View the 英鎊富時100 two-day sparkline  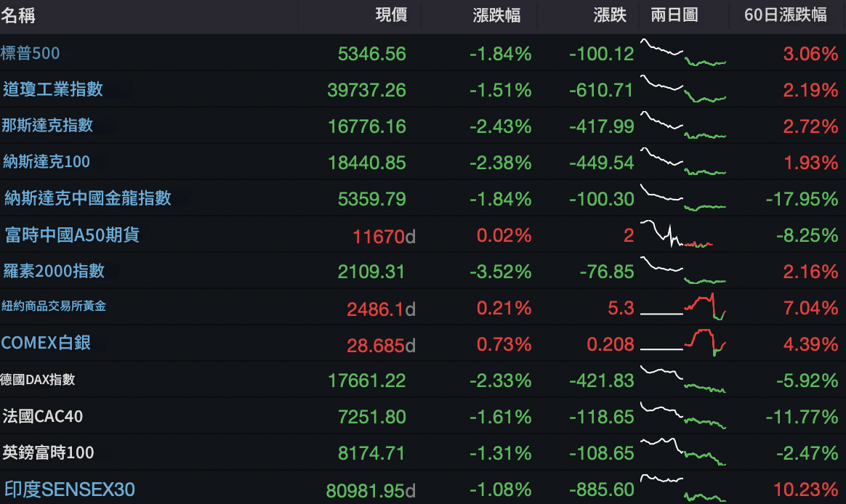click(683, 452)
